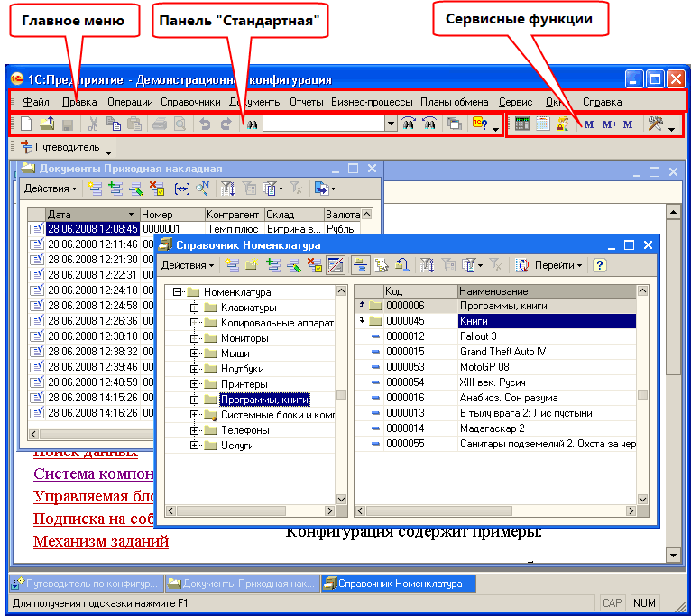Viewport: 691px width, 616px height.
Task: Collapse the root Номенклатура tree node
Action: pyautogui.click(x=177, y=292)
